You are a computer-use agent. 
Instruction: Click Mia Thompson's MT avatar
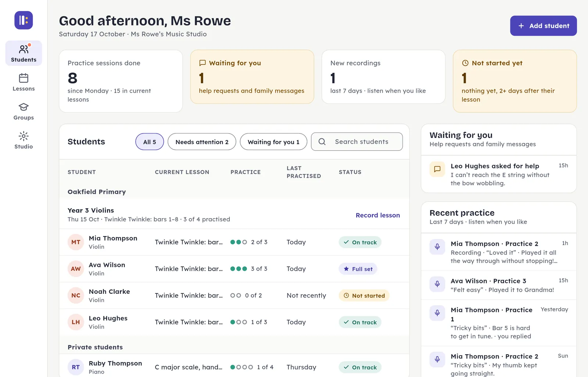coord(76,242)
